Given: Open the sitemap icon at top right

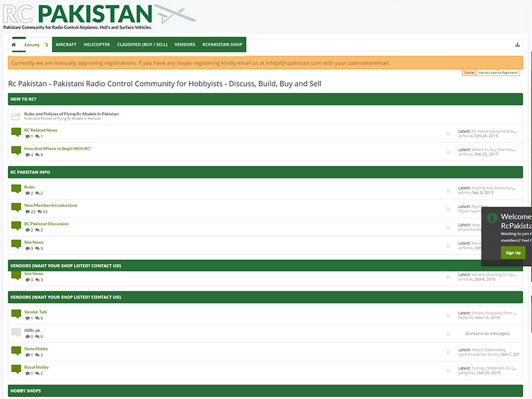Looking at the screenshot, I should click(x=517, y=45).
